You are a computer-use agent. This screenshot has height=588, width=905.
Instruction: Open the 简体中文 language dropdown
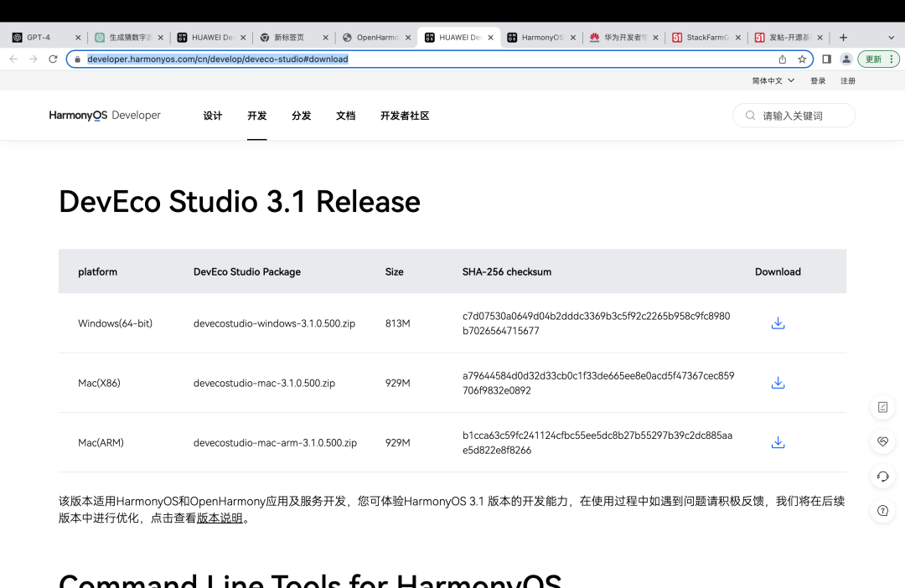pos(773,80)
